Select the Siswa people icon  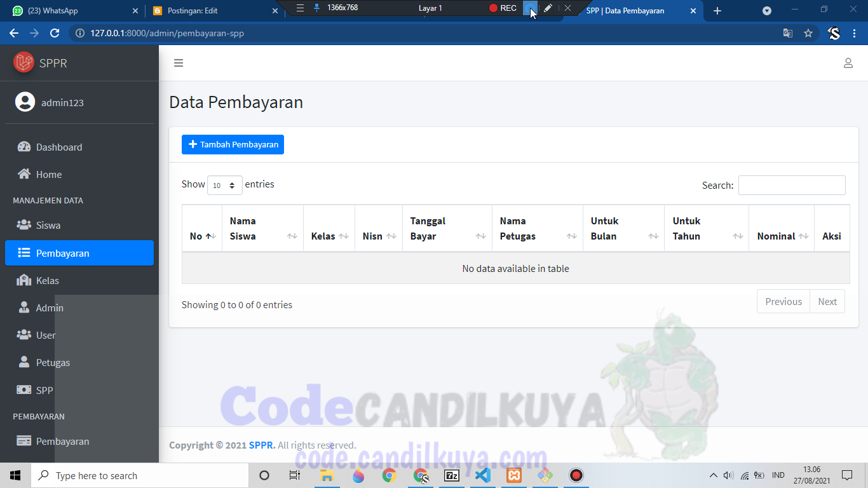(x=24, y=225)
